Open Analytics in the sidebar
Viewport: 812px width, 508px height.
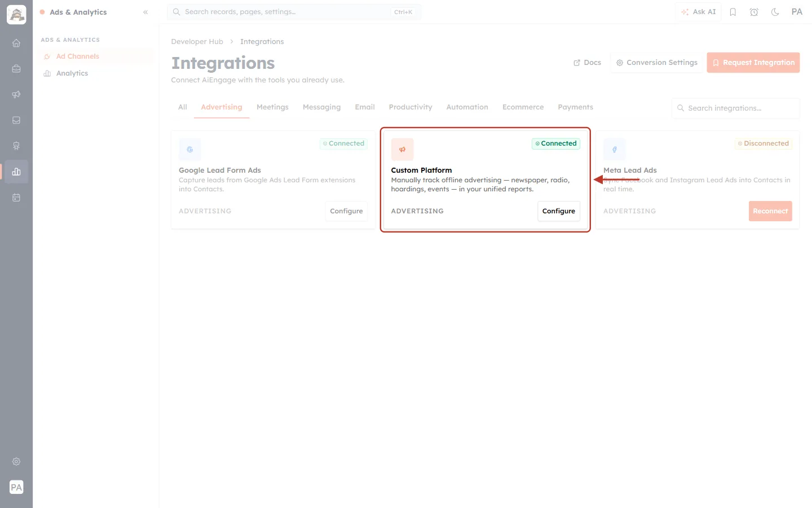click(x=96, y=73)
